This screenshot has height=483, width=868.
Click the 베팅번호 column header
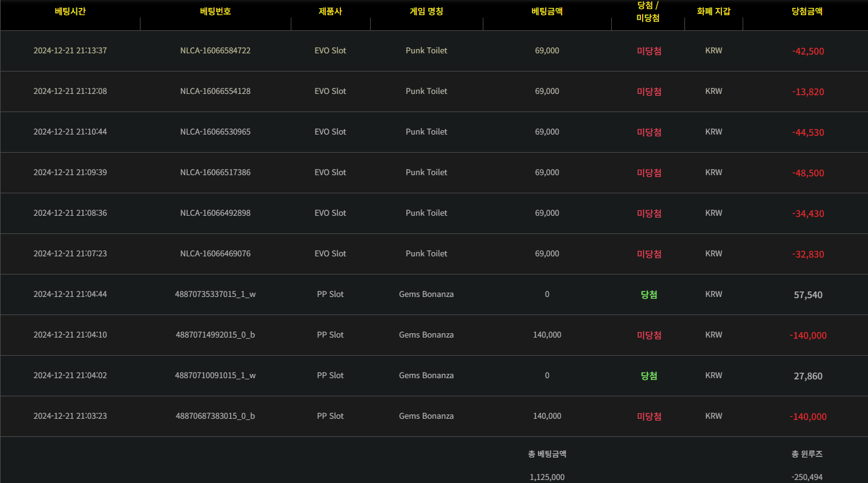pos(215,11)
